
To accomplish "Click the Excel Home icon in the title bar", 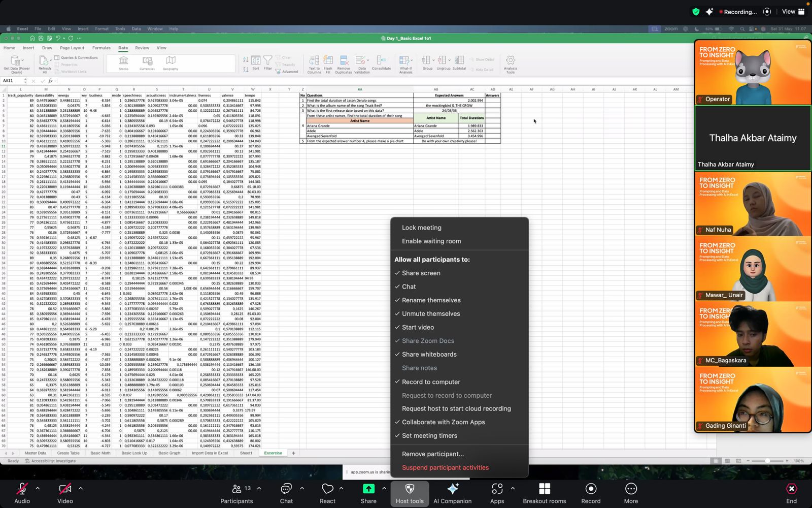I will [x=32, y=38].
